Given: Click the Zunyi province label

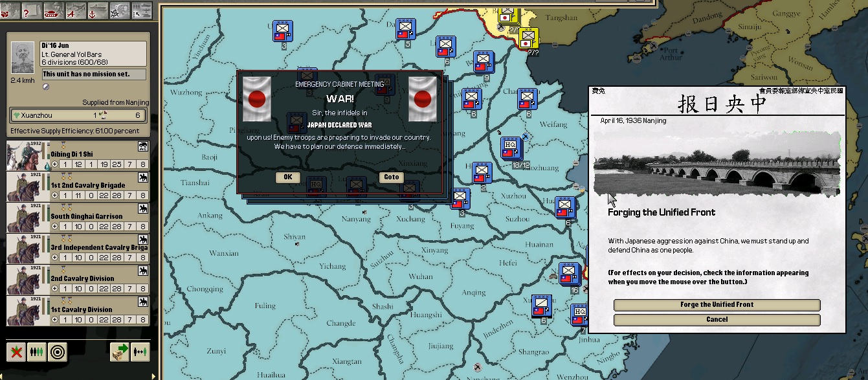Looking at the screenshot, I should (x=216, y=351).
